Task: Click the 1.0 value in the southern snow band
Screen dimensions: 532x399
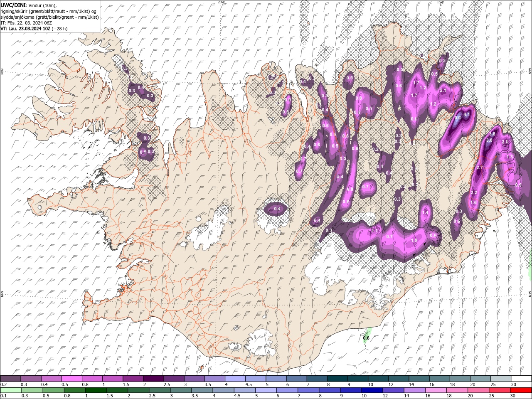Action: coord(414,240)
